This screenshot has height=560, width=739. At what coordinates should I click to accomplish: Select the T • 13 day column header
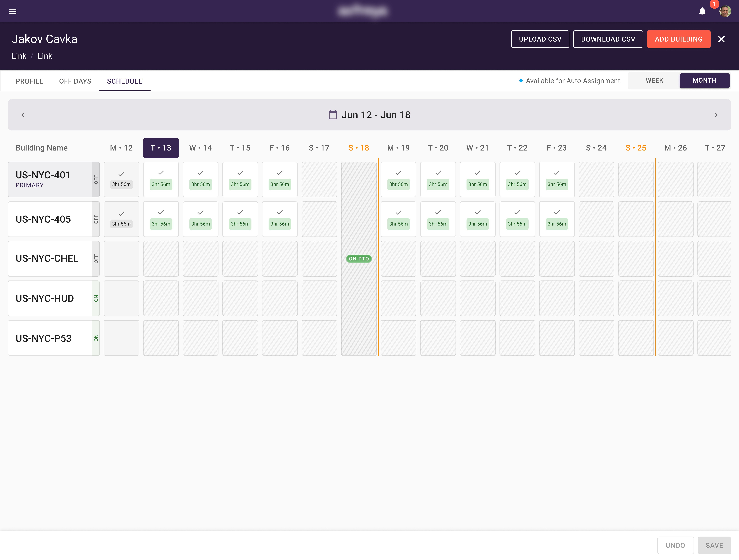pos(161,148)
